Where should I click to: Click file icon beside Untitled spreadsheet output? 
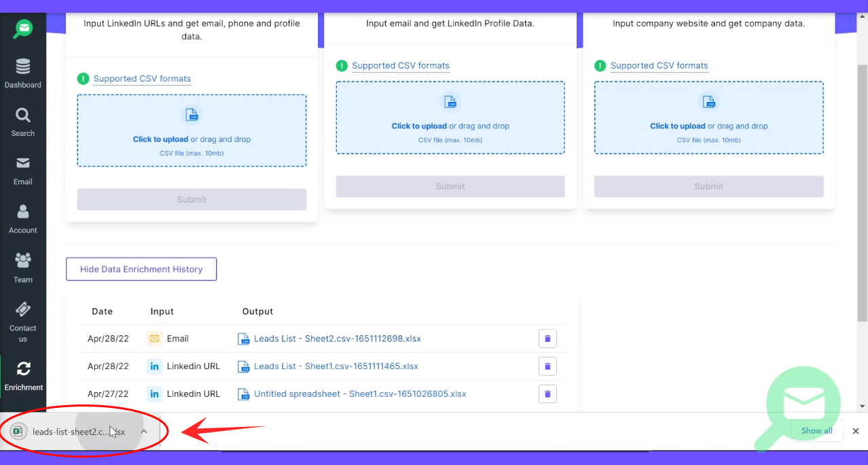click(x=244, y=394)
